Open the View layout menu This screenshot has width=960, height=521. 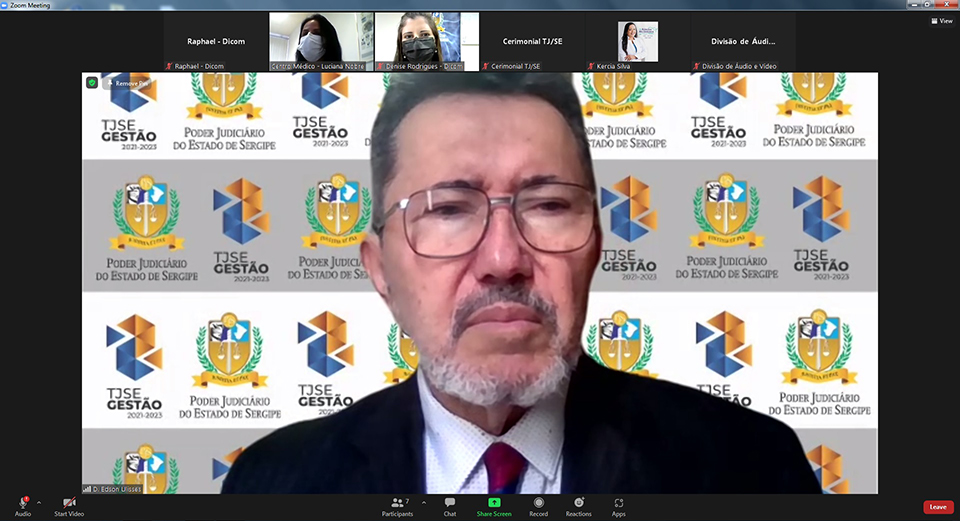click(x=939, y=21)
